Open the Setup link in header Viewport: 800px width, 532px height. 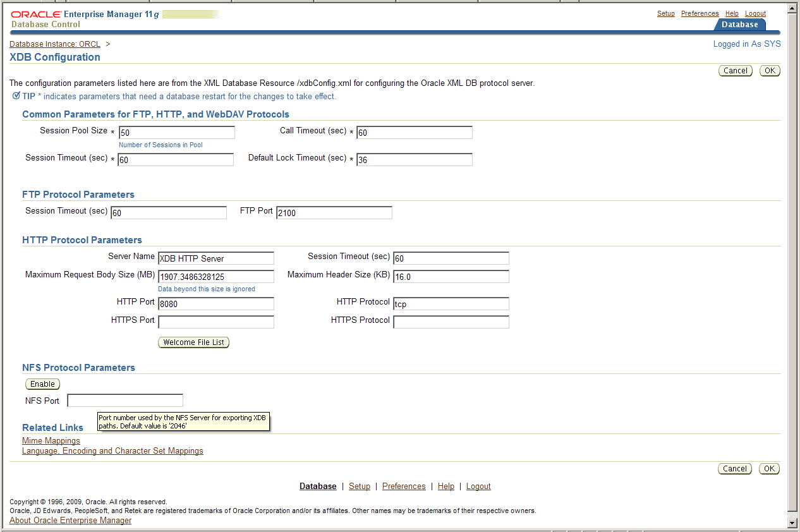pyautogui.click(x=665, y=13)
